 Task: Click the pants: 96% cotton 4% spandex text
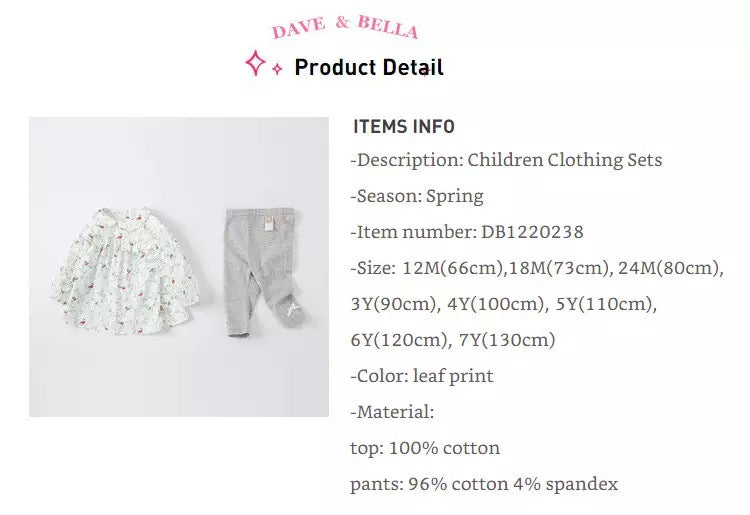pos(484,484)
